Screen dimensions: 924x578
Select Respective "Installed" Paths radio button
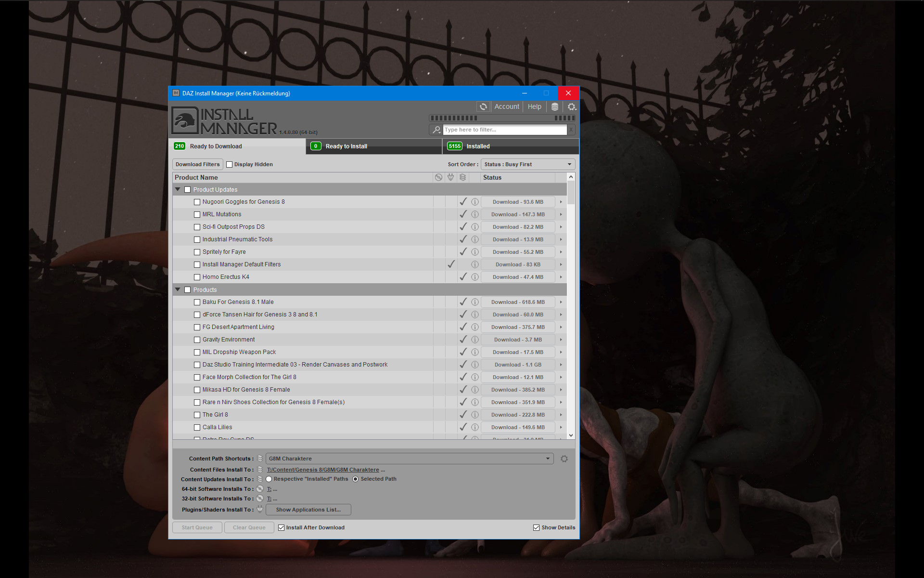click(x=269, y=479)
